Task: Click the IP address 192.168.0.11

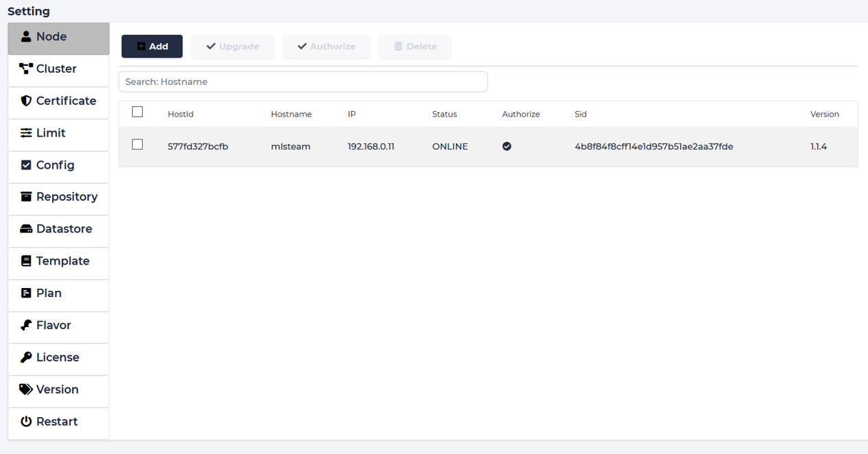Action: tap(371, 146)
